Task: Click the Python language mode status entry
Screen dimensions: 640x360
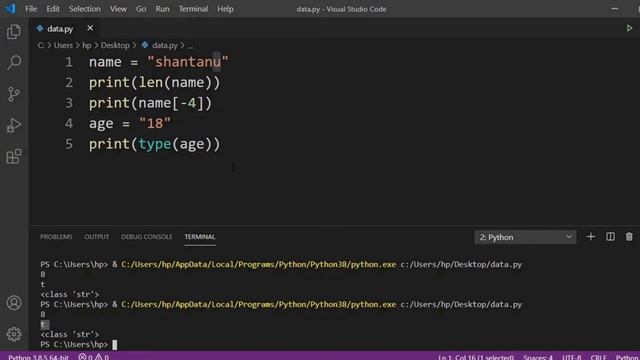Action: [x=627, y=357]
